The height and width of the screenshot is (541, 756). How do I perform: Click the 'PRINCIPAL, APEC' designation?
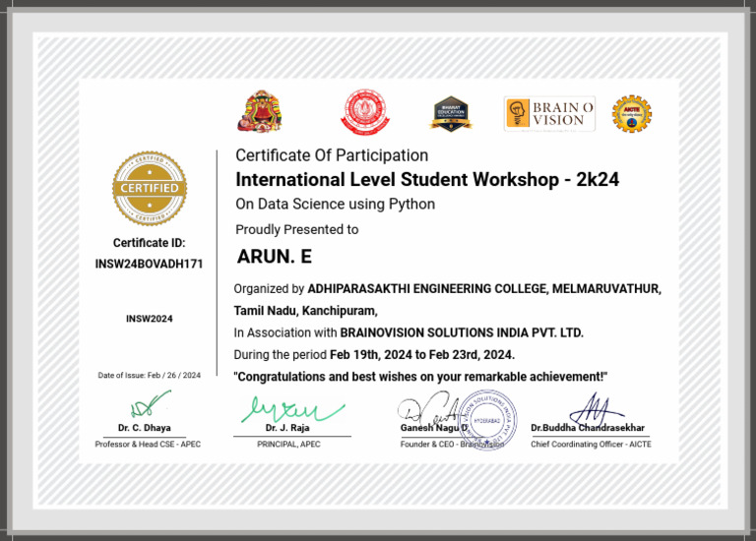click(288, 445)
